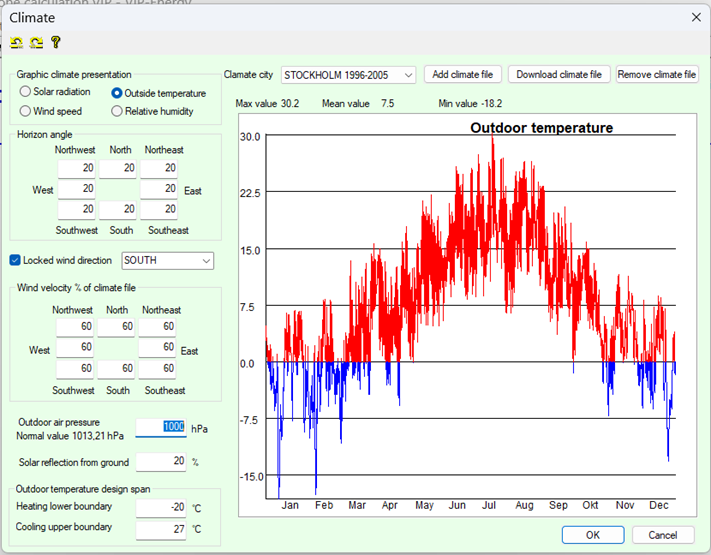The width and height of the screenshot is (711, 555).
Task: Choose Wind speed graph presentation
Action: pos(25,111)
